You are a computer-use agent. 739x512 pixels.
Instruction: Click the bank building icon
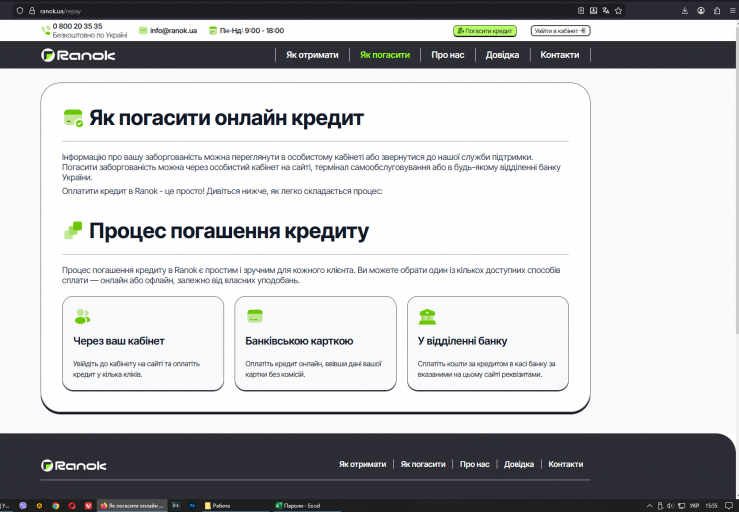427,317
